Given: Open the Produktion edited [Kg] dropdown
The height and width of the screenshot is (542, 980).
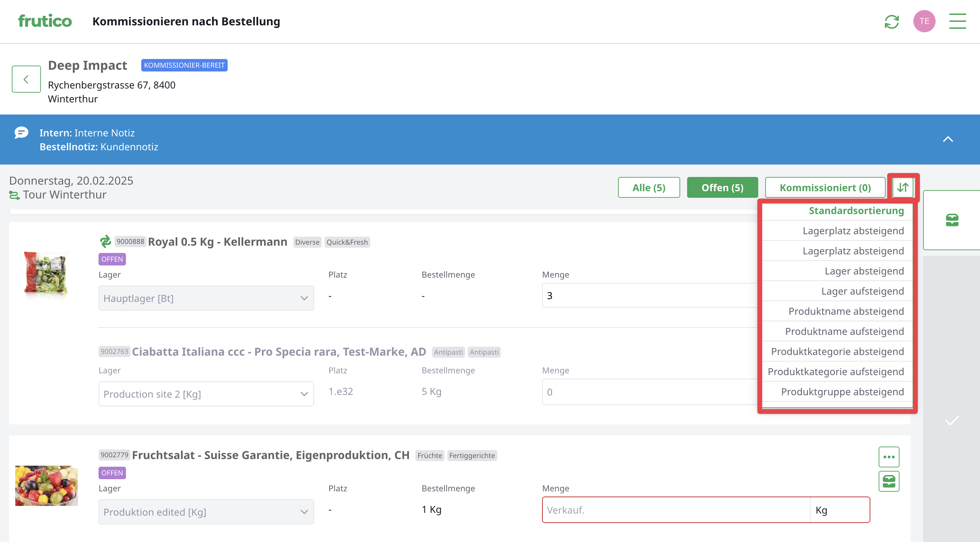Looking at the screenshot, I should coord(206,511).
